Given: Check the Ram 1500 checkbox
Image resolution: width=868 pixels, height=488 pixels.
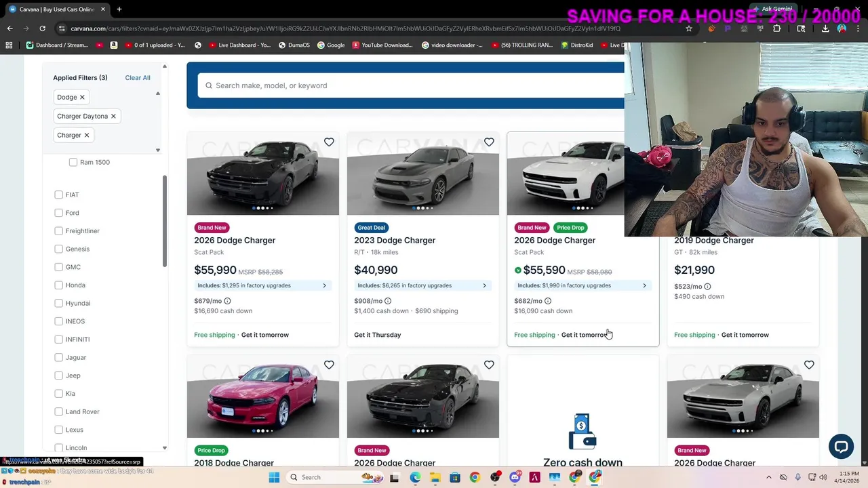Looking at the screenshot, I should tap(73, 162).
